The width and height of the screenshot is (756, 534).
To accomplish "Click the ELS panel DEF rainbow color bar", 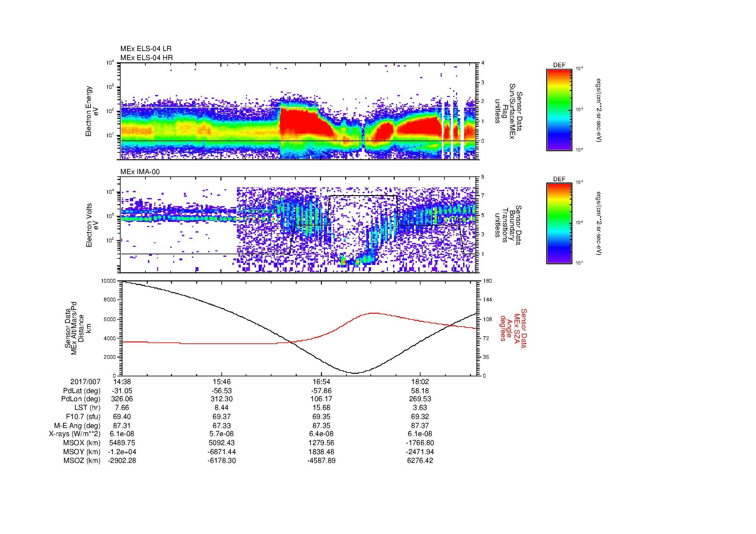I will [x=559, y=110].
